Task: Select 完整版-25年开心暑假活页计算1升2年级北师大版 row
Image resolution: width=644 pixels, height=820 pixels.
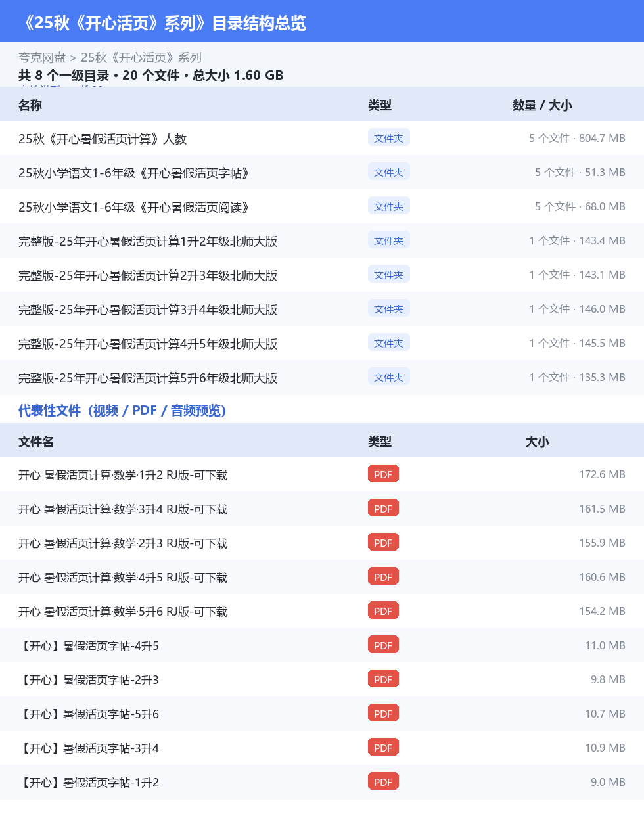Action: point(322,240)
